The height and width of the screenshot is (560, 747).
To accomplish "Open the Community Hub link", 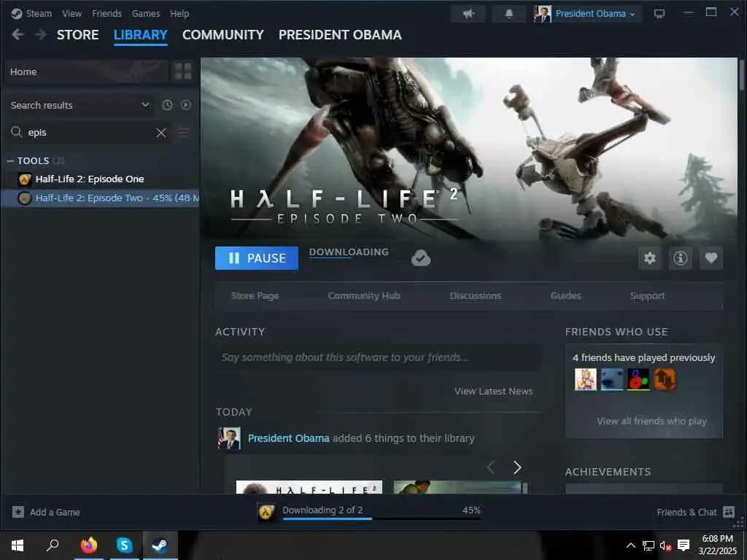I will pyautogui.click(x=364, y=296).
